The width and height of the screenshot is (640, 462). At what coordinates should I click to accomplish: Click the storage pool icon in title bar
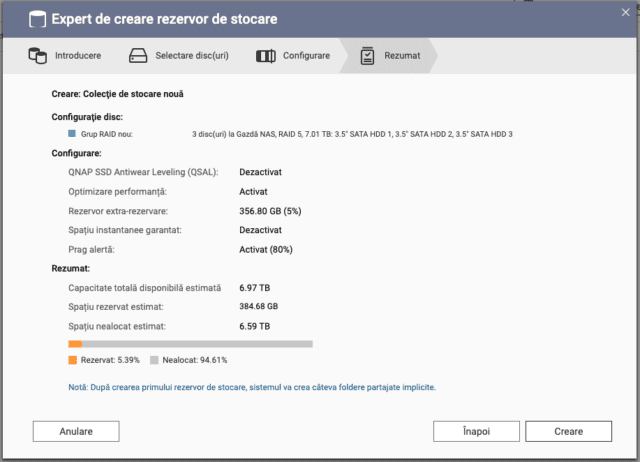point(36,19)
